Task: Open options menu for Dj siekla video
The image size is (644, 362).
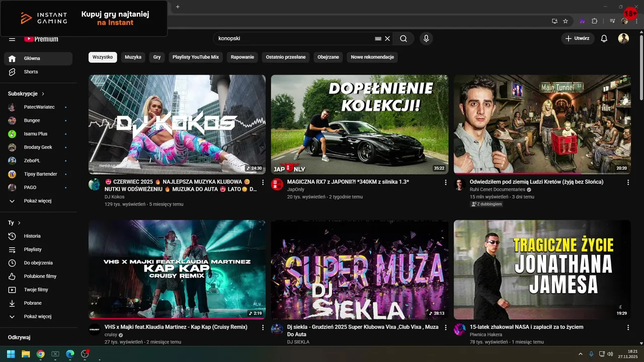Action: (x=445, y=327)
